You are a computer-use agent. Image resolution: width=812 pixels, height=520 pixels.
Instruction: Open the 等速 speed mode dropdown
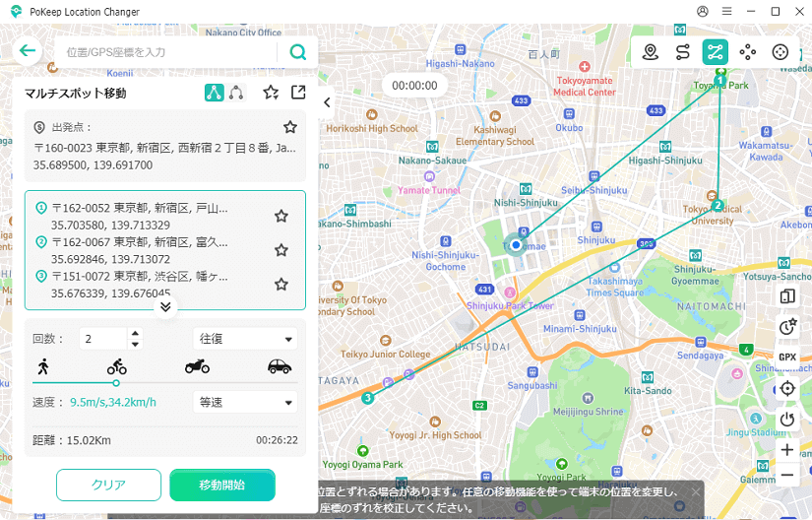pos(245,403)
